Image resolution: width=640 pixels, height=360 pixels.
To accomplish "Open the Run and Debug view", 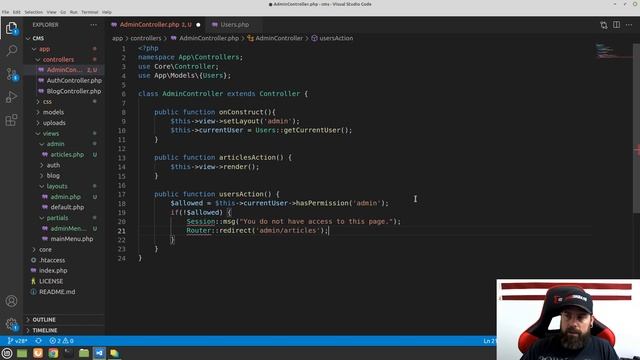I will point(11,97).
